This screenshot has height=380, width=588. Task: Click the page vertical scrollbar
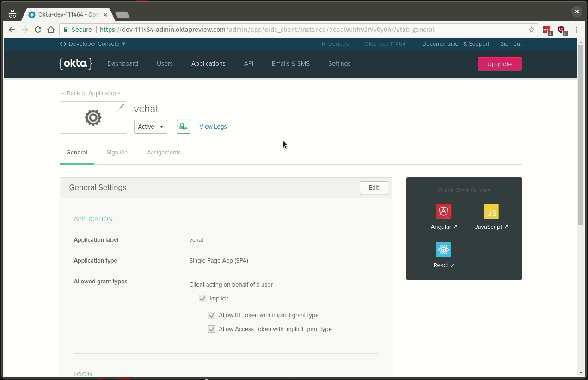tap(581, 135)
